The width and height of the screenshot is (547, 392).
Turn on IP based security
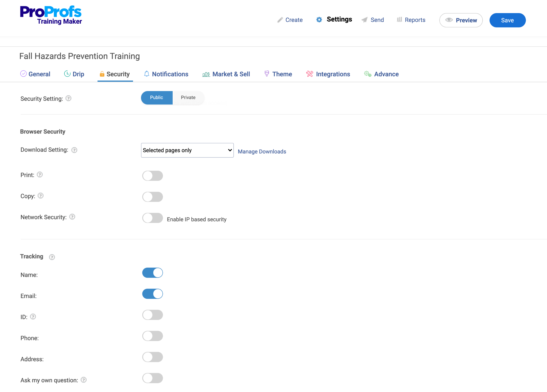(152, 218)
